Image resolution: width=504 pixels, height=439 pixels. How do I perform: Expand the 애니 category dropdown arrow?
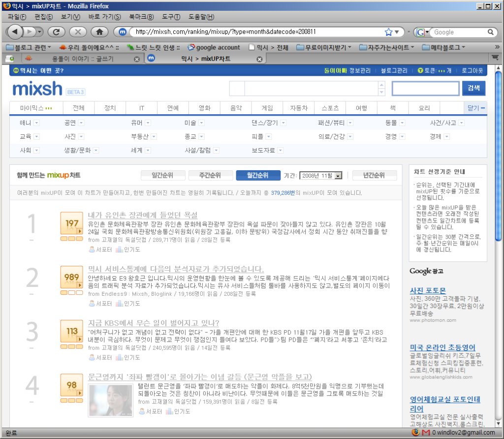click(36, 123)
